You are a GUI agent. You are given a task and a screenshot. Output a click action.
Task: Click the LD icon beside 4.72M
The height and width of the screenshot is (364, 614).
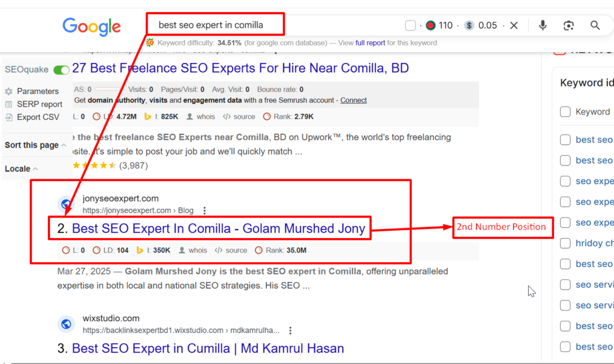[97, 116]
